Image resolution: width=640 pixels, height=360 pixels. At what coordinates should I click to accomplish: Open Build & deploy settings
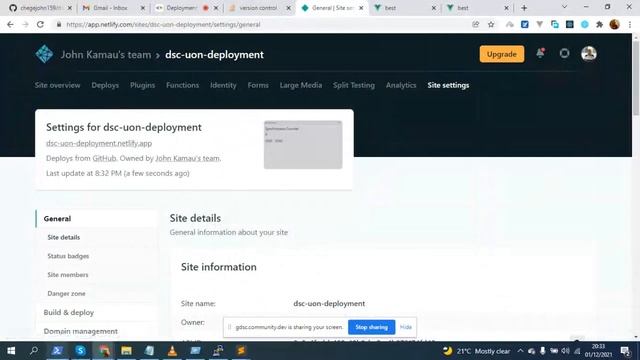click(x=69, y=312)
